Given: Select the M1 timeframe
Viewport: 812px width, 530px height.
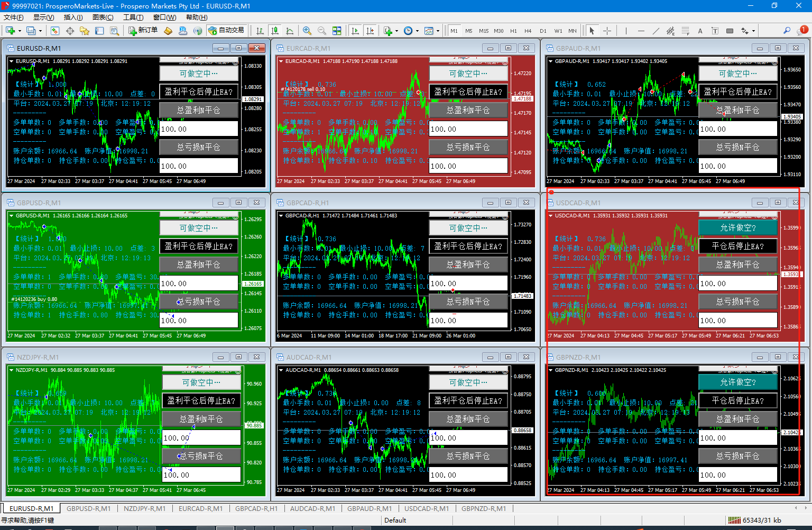Looking at the screenshot, I should pyautogui.click(x=454, y=31).
